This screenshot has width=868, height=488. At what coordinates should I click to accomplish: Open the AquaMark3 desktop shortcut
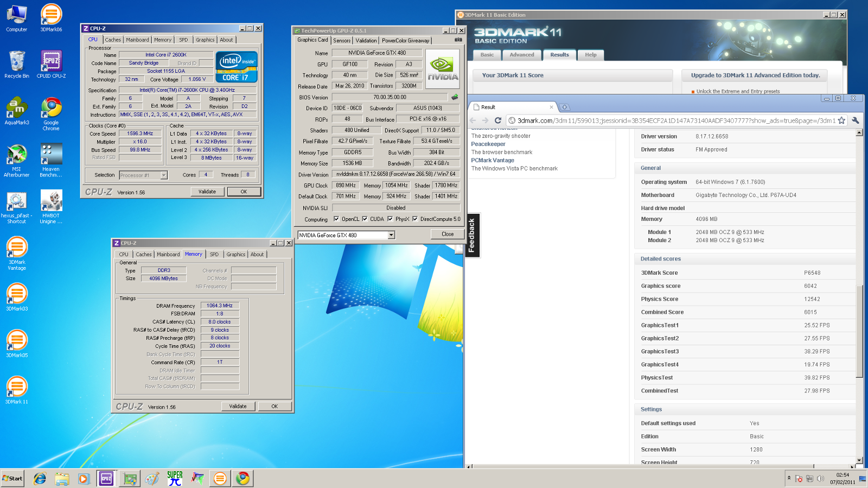pyautogui.click(x=16, y=111)
